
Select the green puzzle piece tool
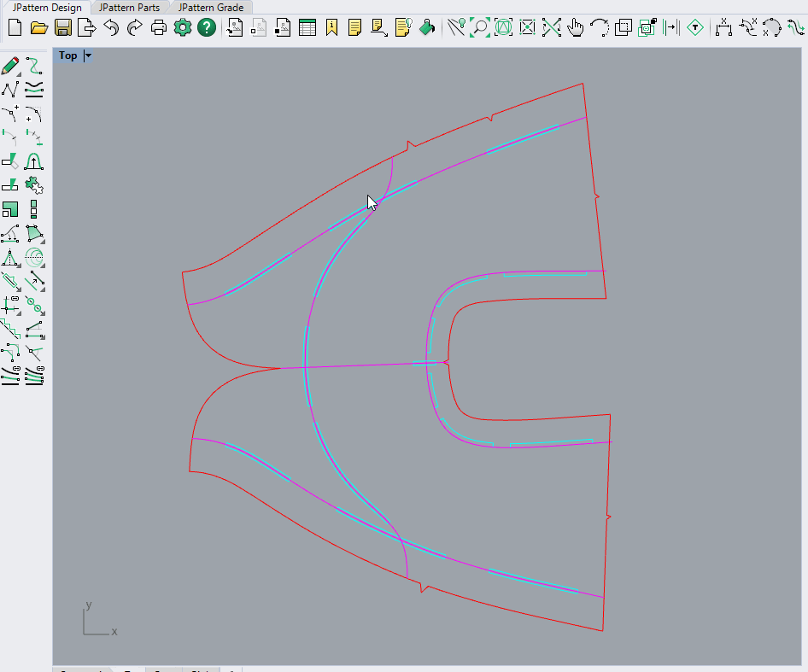point(34,184)
